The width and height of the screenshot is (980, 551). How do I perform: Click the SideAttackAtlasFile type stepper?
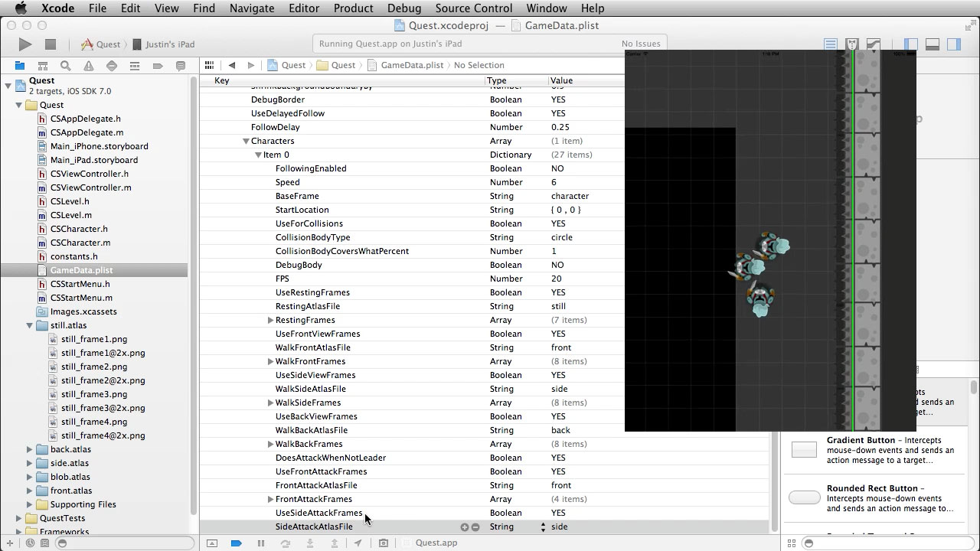[x=543, y=527]
